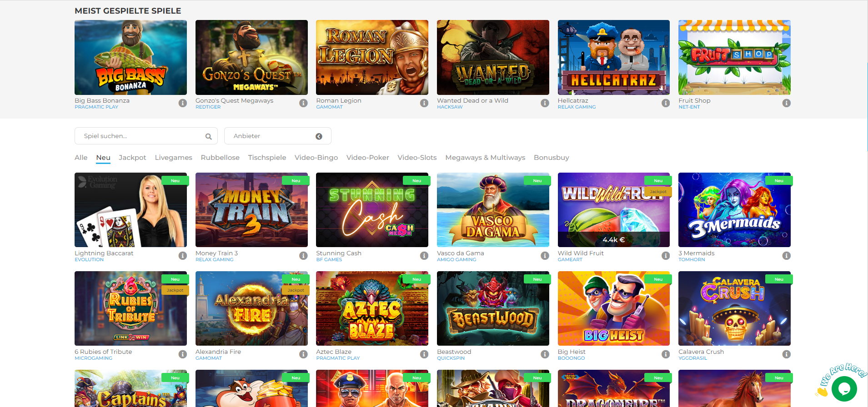Click the search magnifier icon
The image size is (868, 407).
pos(208,136)
